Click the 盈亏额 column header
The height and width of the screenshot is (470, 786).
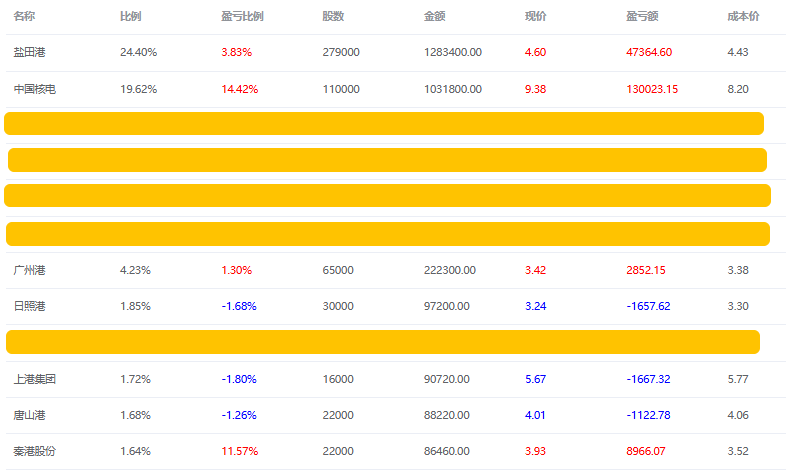[642, 16]
